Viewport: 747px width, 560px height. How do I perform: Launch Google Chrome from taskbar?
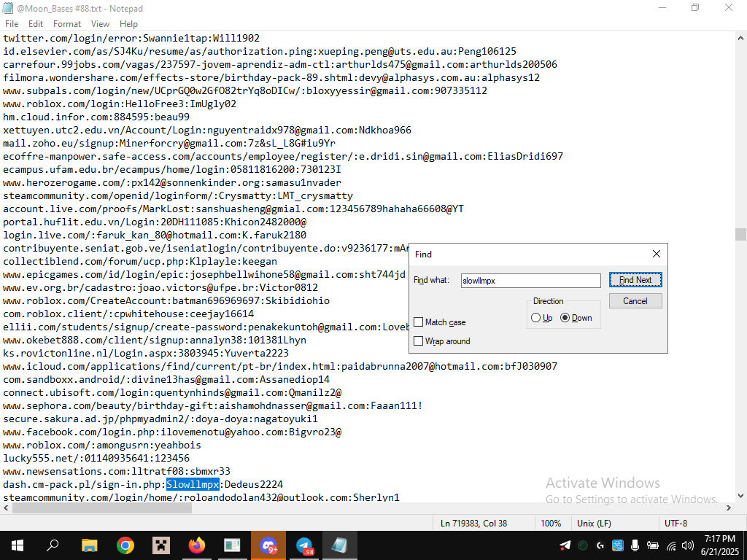(125, 545)
